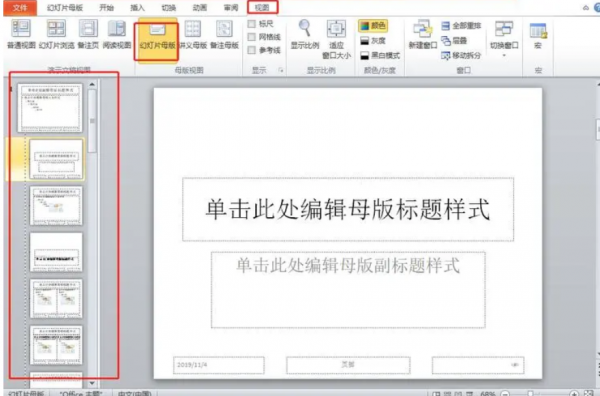This screenshot has height=396, width=600.
Task: Open Notes Page view (备注页)
Action: [88, 34]
